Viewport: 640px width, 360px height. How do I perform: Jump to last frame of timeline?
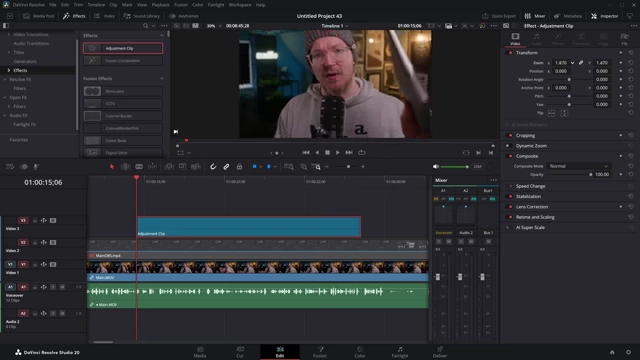click(x=349, y=152)
